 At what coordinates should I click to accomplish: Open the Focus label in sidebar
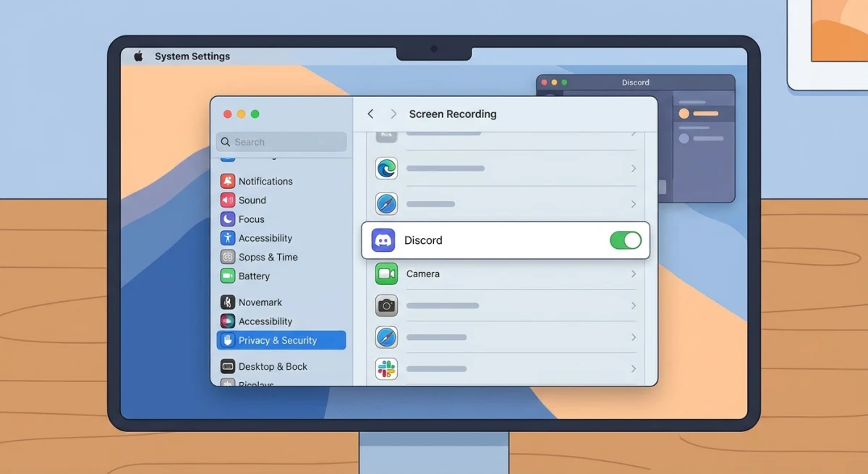point(252,219)
